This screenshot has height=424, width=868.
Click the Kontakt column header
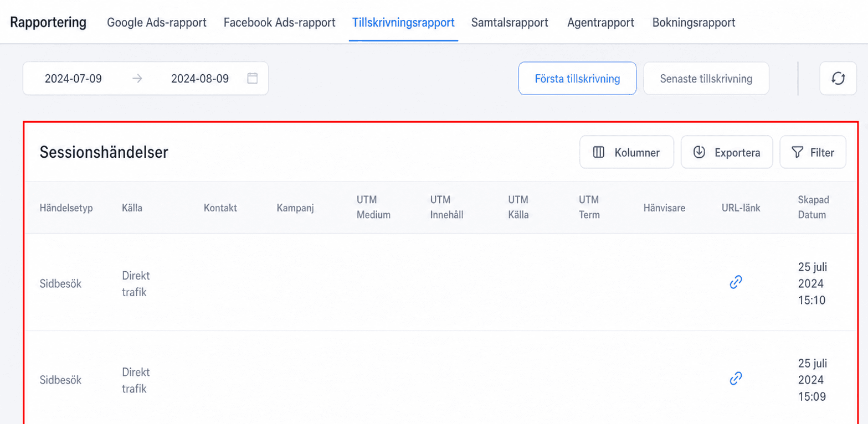[220, 208]
